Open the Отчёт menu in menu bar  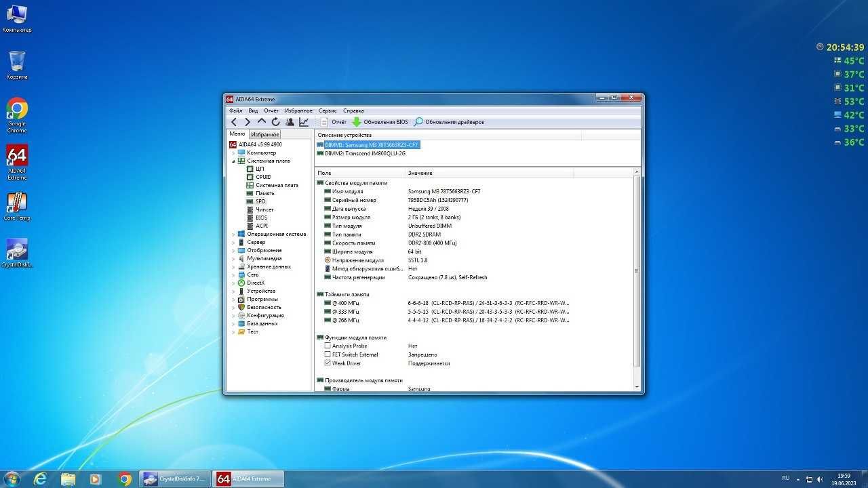coord(271,110)
